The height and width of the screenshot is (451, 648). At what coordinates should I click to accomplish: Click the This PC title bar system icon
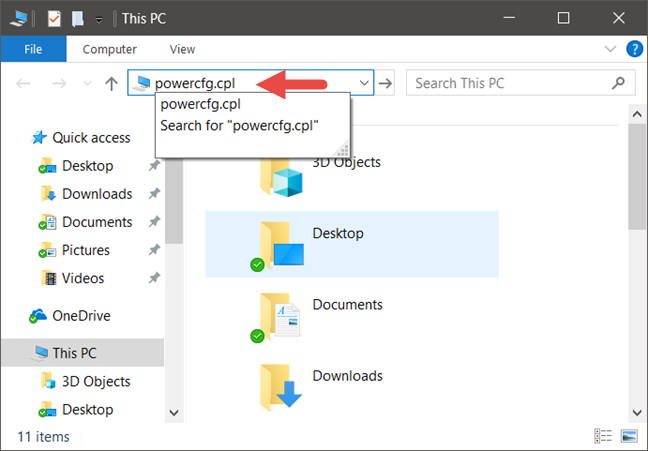pos(19,19)
